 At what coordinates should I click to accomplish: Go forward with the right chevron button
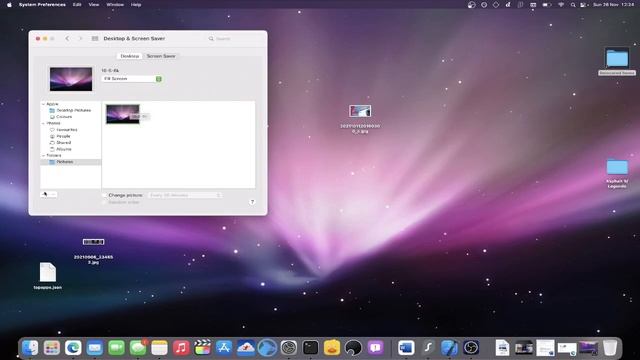[x=80, y=38]
